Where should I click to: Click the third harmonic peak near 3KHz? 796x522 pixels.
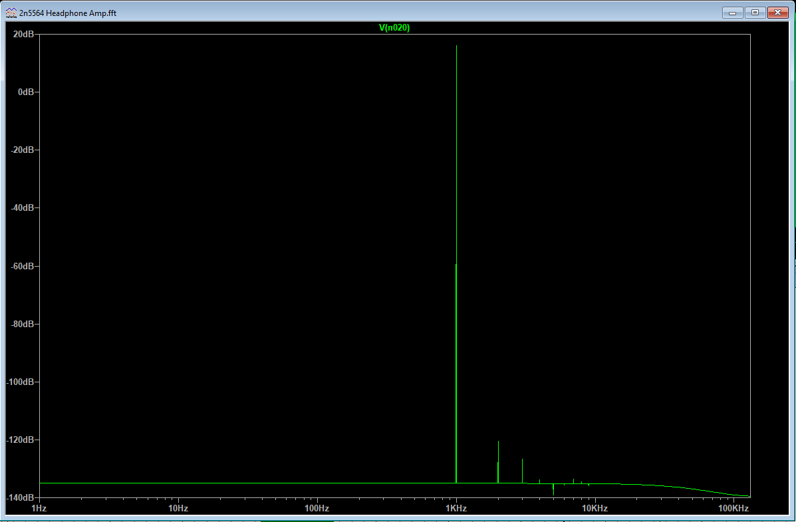(522, 471)
